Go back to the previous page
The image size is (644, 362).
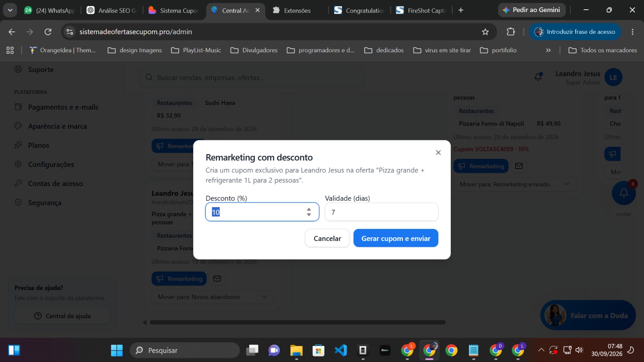pyautogui.click(x=12, y=32)
